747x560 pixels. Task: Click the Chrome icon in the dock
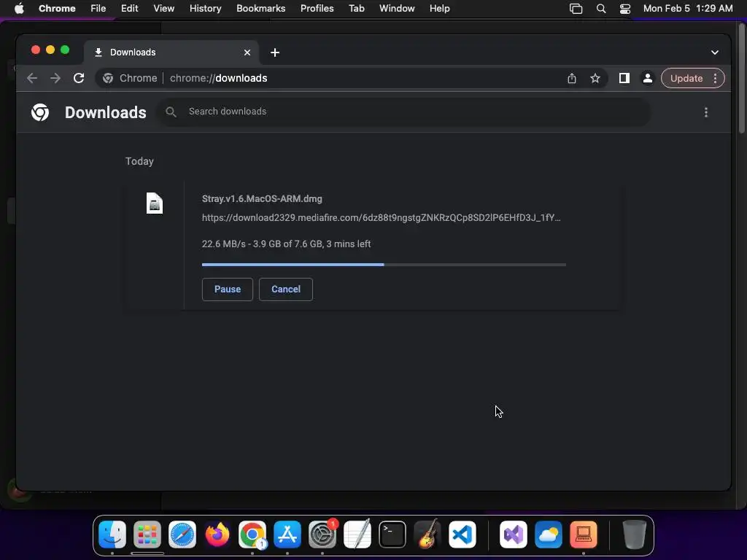[252, 534]
